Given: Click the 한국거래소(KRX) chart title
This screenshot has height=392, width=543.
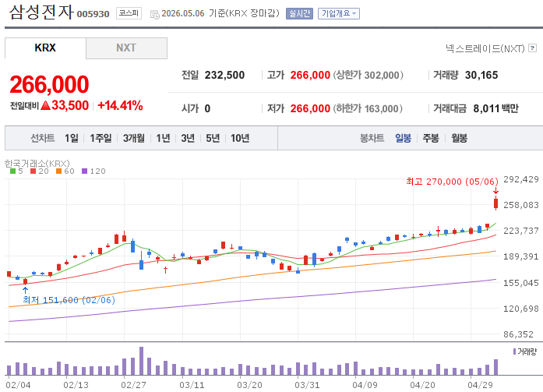Looking at the screenshot, I should click(37, 163).
